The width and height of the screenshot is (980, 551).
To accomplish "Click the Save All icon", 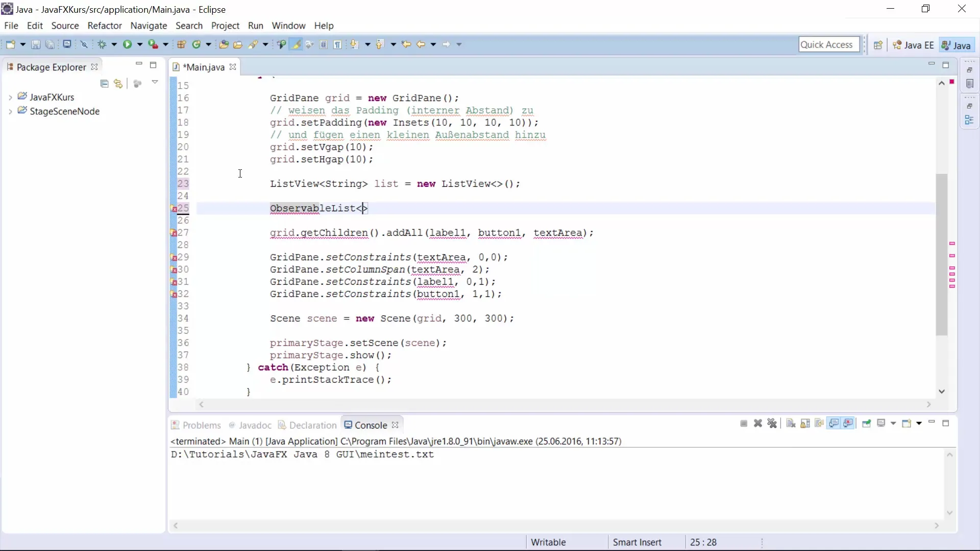I will [x=50, y=44].
